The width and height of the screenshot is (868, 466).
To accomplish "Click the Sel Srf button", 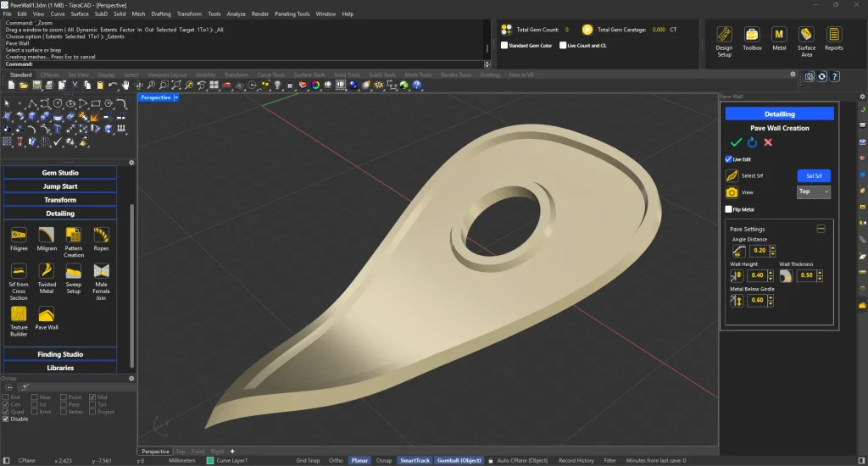I will [x=814, y=175].
